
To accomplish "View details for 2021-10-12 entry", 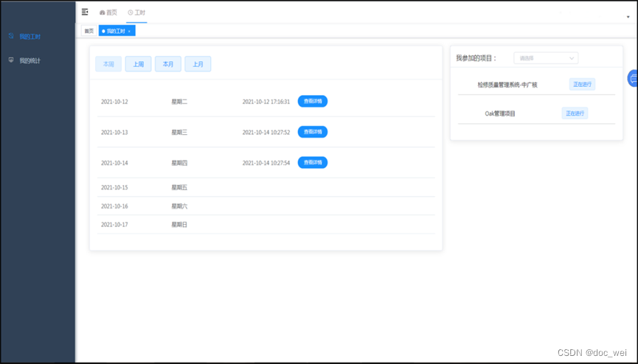I will point(313,101).
